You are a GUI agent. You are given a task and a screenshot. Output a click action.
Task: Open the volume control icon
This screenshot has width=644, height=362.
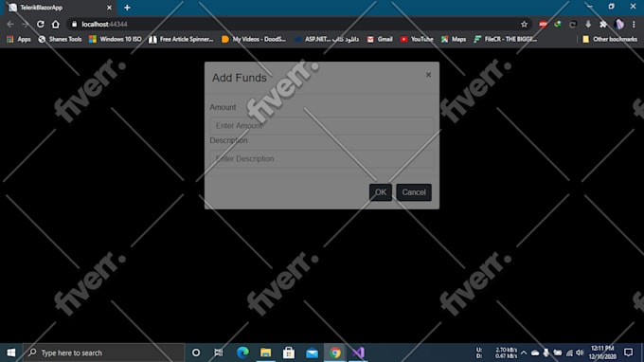(580, 353)
